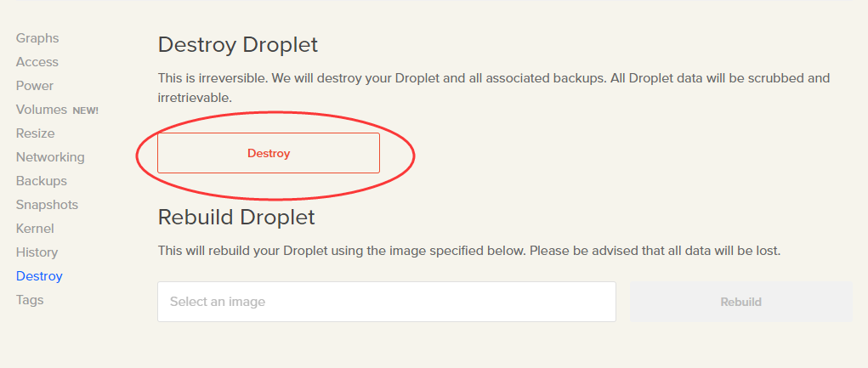Open the Graphs section in sidebar
The height and width of the screenshot is (368, 868).
tap(37, 38)
